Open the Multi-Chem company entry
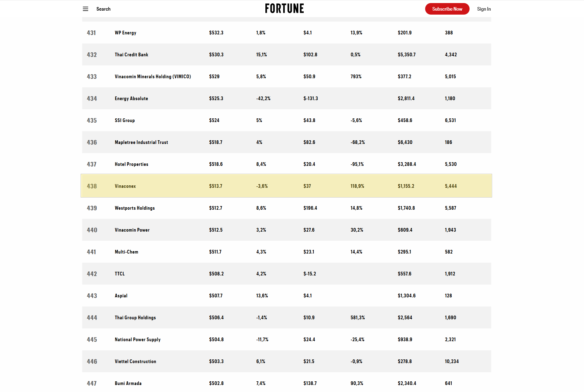584x392 pixels. pyautogui.click(x=126, y=252)
